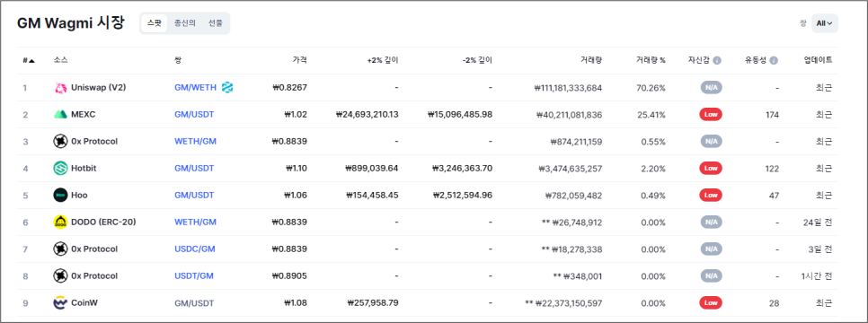The height and width of the screenshot is (323, 868).
Task: Sort by the 거래량 column header
Action: point(592,60)
